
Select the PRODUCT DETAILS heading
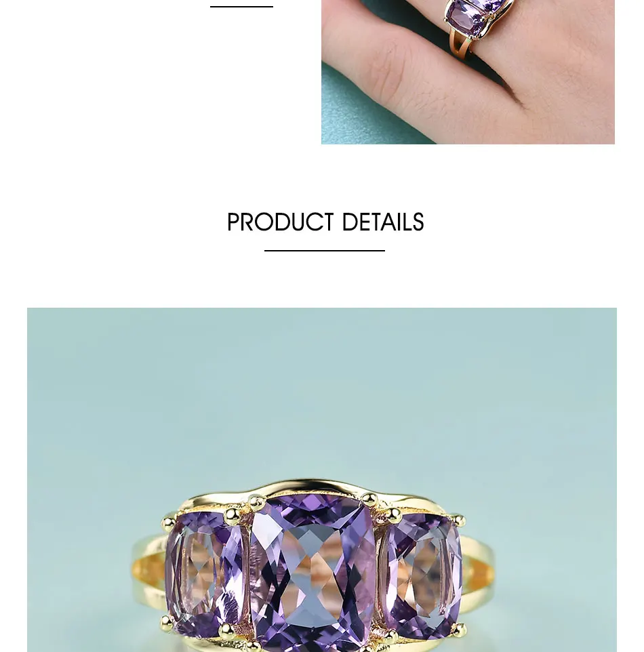click(325, 222)
